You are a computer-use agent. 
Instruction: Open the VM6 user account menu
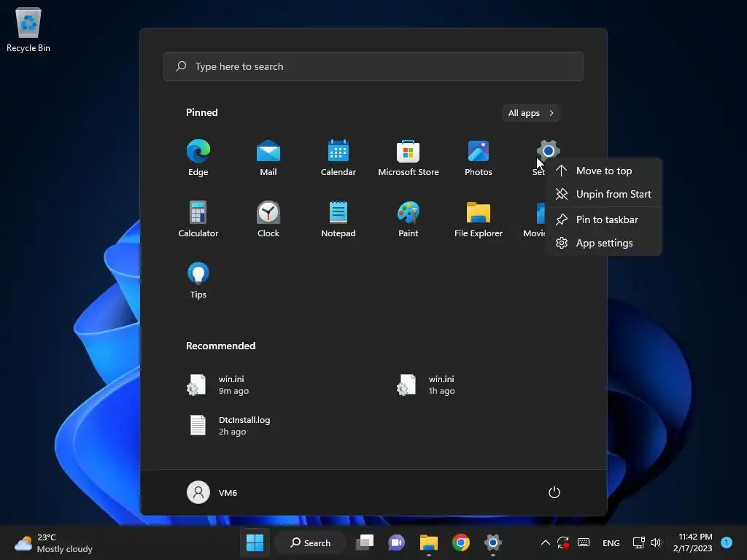(x=212, y=492)
